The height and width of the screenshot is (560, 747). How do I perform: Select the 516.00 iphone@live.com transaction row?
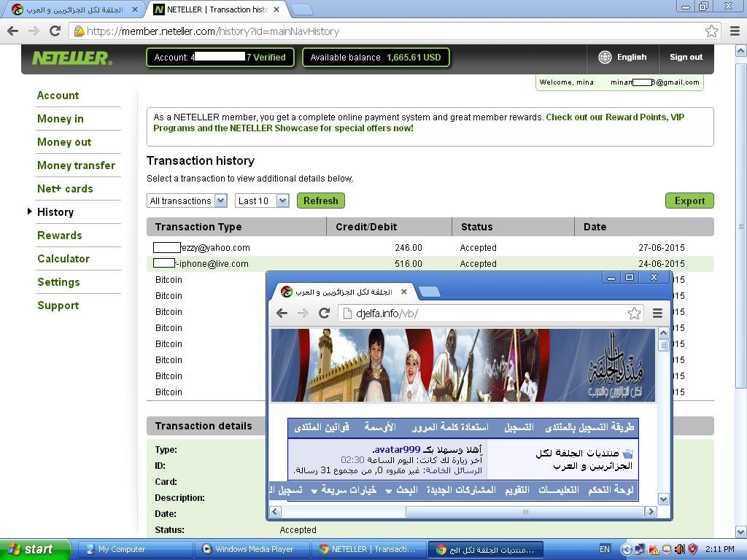click(x=430, y=264)
